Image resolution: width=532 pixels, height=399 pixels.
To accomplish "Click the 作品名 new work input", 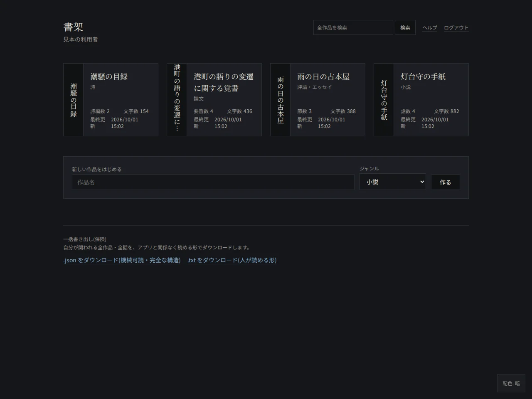I will [x=213, y=182].
